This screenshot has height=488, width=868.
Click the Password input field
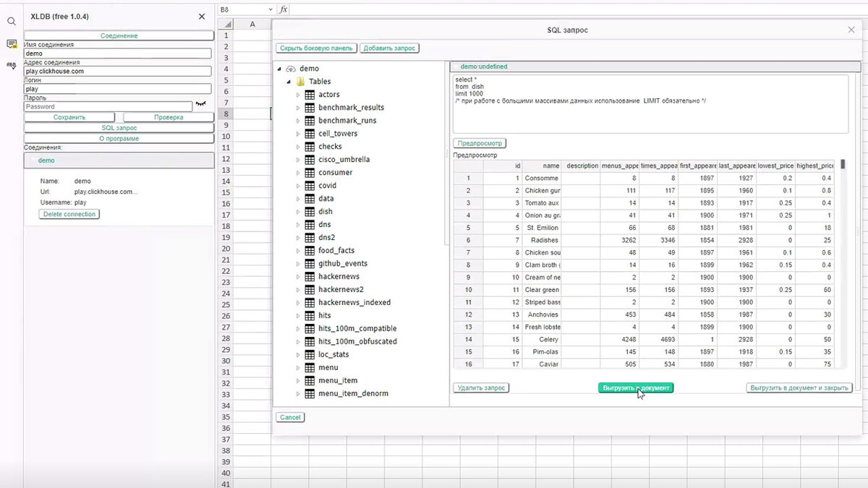pyautogui.click(x=109, y=106)
